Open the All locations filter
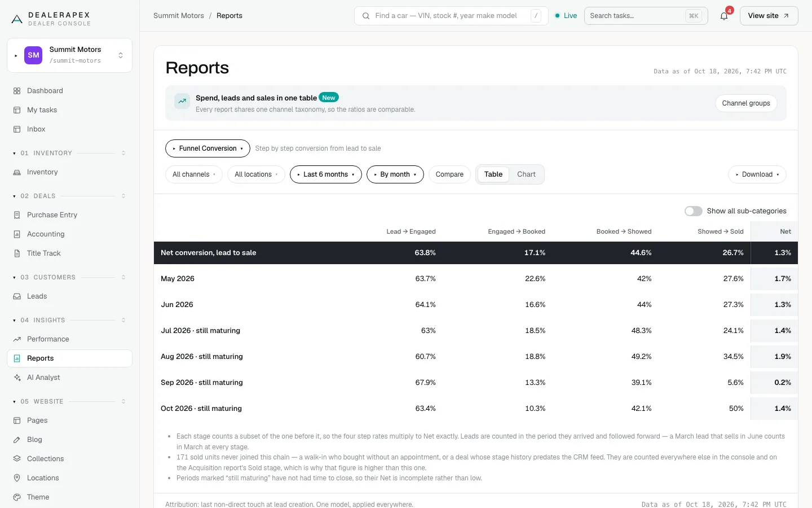The height and width of the screenshot is (508, 812). point(256,174)
